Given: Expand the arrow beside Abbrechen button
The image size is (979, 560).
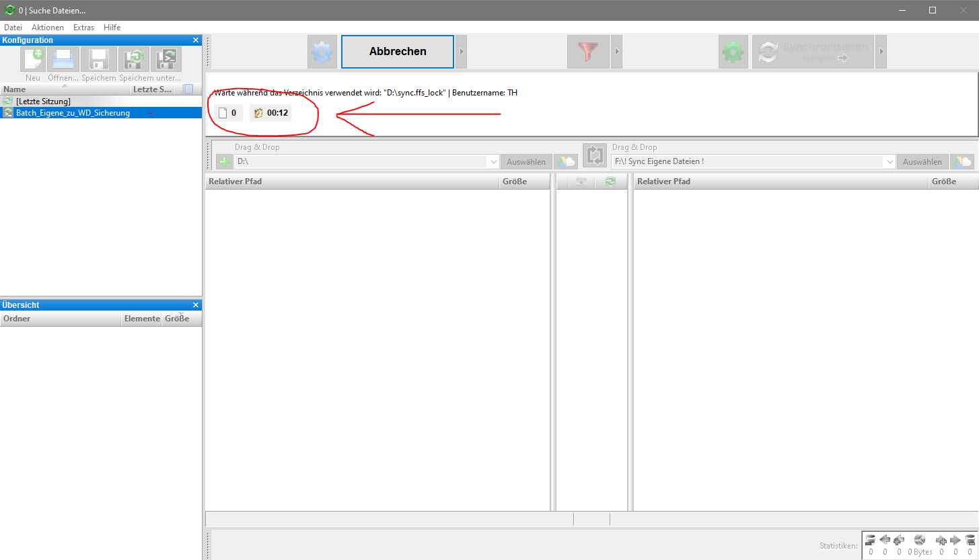Looking at the screenshot, I should tap(462, 52).
